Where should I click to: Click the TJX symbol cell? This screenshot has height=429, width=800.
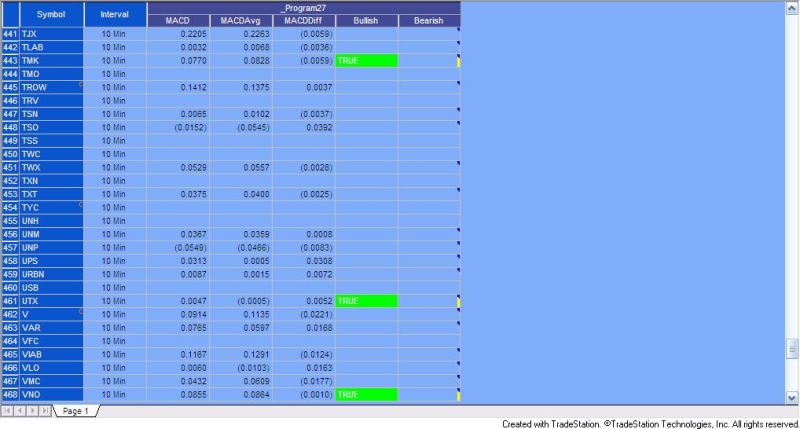tap(51, 34)
